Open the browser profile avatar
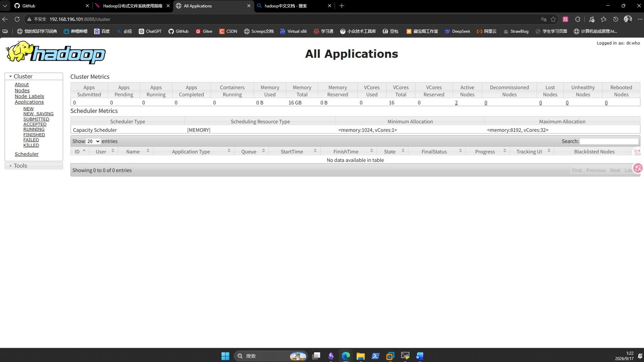This screenshot has width=644, height=362. point(628,19)
